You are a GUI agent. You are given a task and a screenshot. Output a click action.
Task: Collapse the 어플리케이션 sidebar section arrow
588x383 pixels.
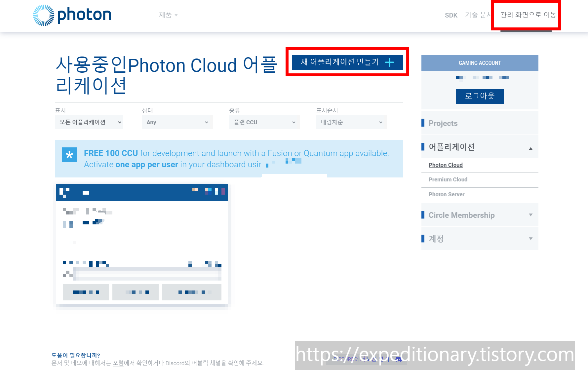coord(530,148)
